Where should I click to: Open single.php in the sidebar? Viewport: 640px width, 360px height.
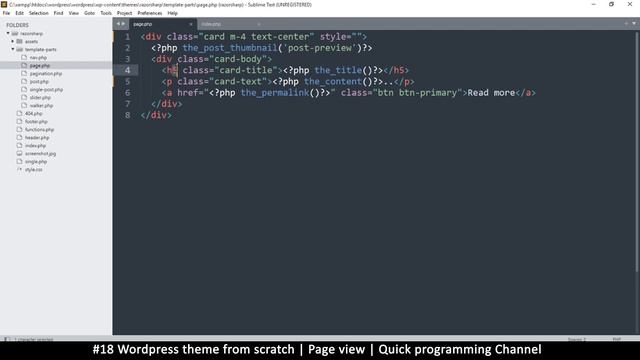(36, 162)
